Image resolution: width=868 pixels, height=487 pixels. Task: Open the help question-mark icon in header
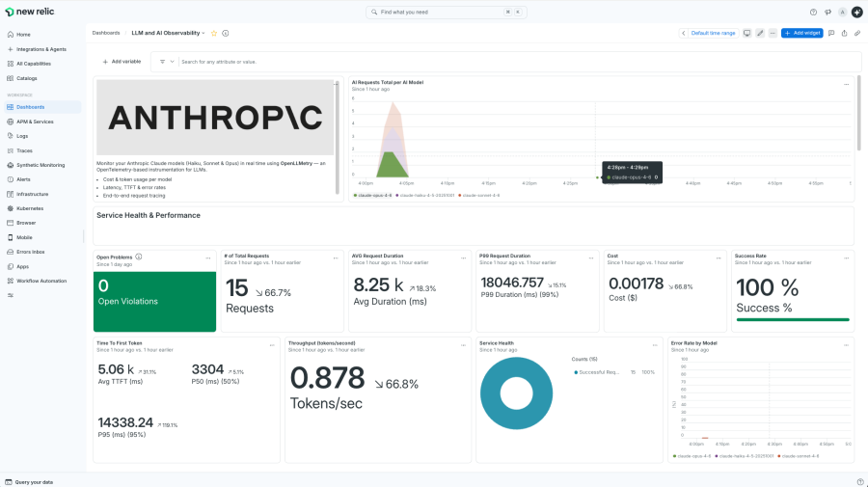(813, 12)
